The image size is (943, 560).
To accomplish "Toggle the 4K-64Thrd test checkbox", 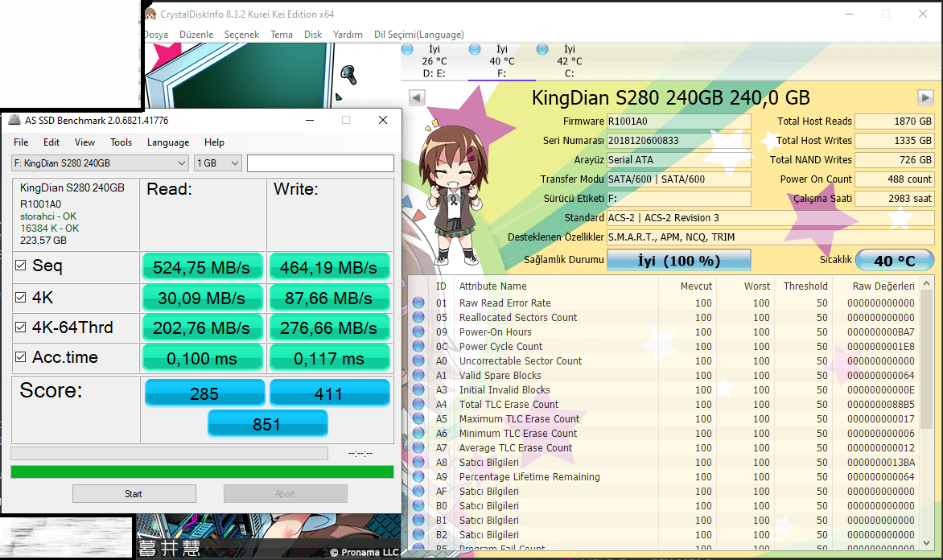I will click(20, 327).
